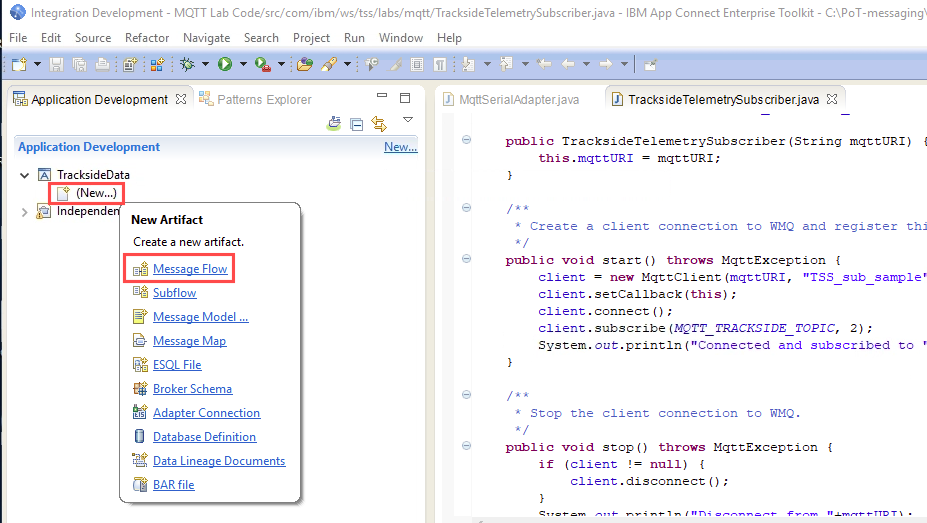Collapse the TracksideData tree node

[24, 175]
